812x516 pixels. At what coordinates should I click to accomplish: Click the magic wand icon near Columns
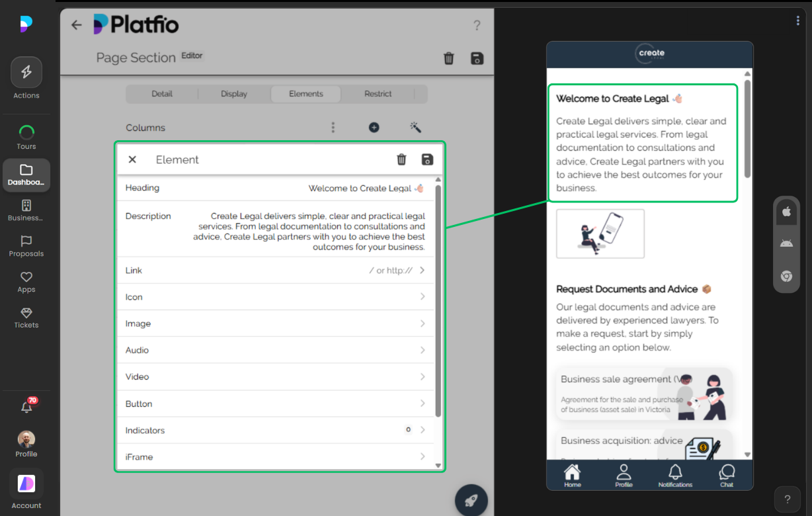[x=415, y=127]
